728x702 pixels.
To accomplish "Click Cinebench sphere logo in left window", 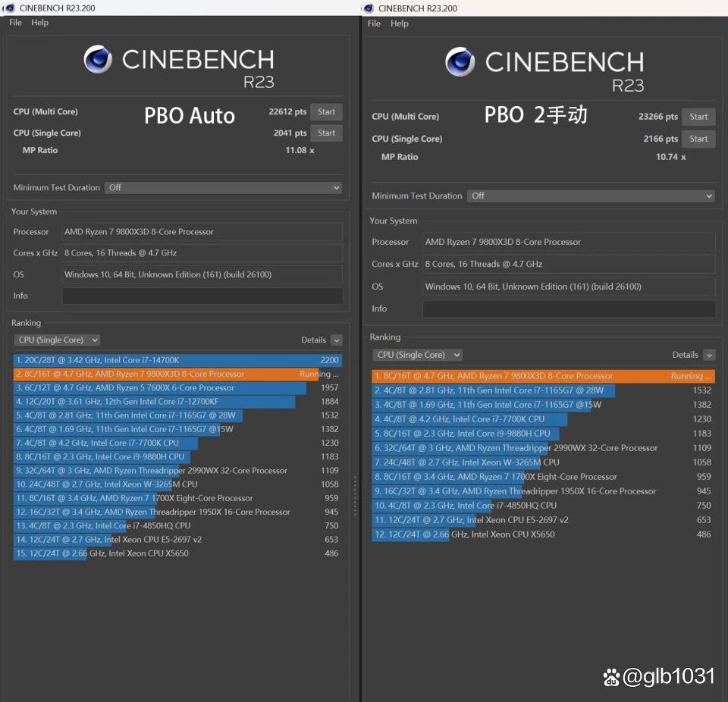I will point(98,59).
